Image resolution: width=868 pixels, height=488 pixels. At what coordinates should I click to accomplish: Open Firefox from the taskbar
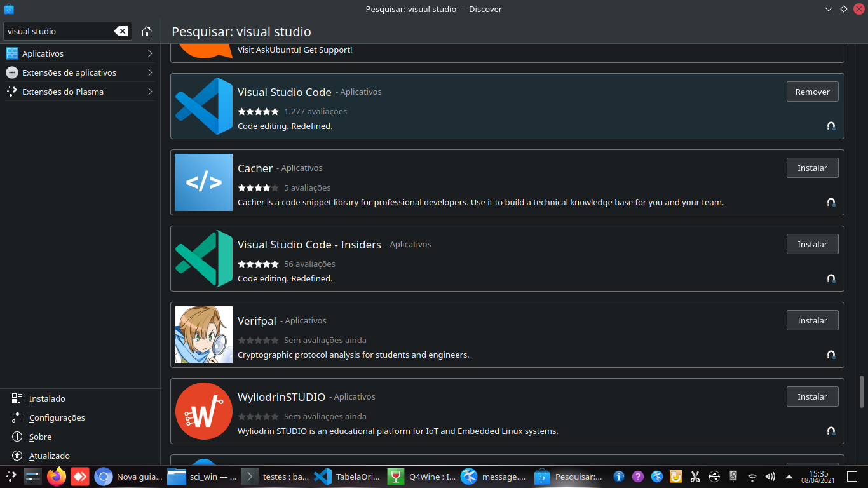tap(57, 477)
